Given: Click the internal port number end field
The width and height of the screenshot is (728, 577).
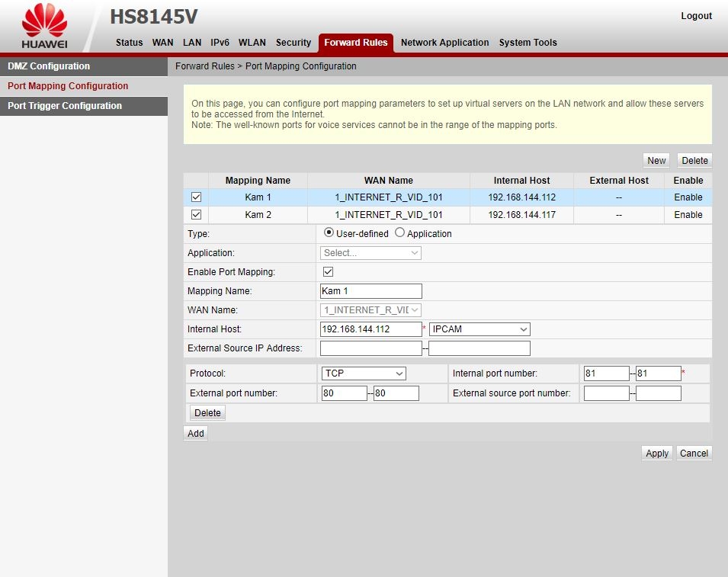Looking at the screenshot, I should 659,373.
